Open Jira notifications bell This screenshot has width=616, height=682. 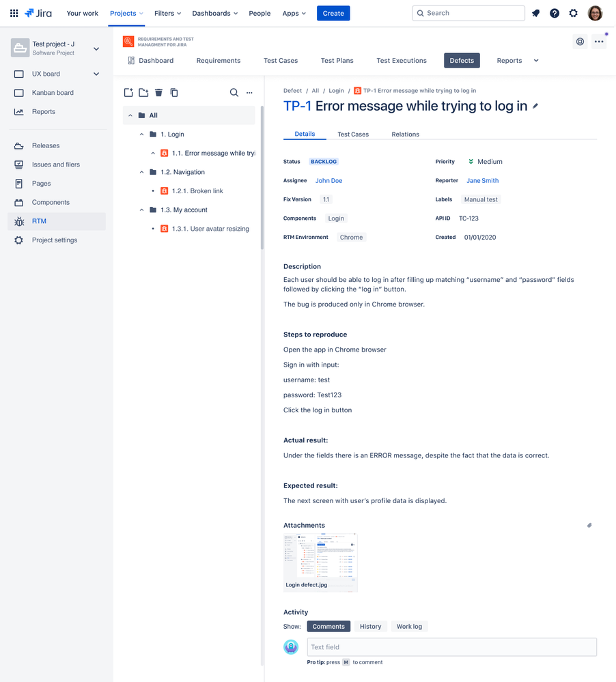click(535, 13)
